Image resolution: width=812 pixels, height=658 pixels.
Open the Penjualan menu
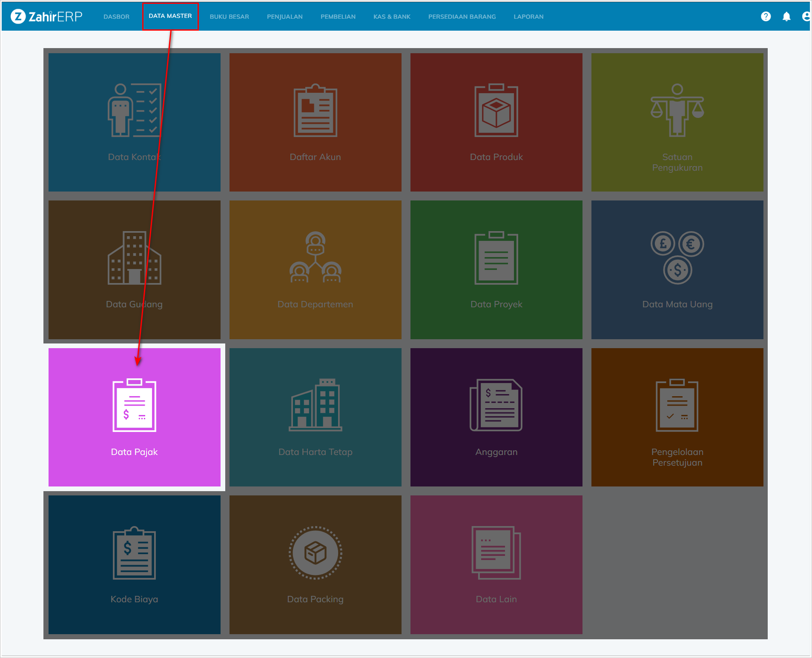point(284,17)
